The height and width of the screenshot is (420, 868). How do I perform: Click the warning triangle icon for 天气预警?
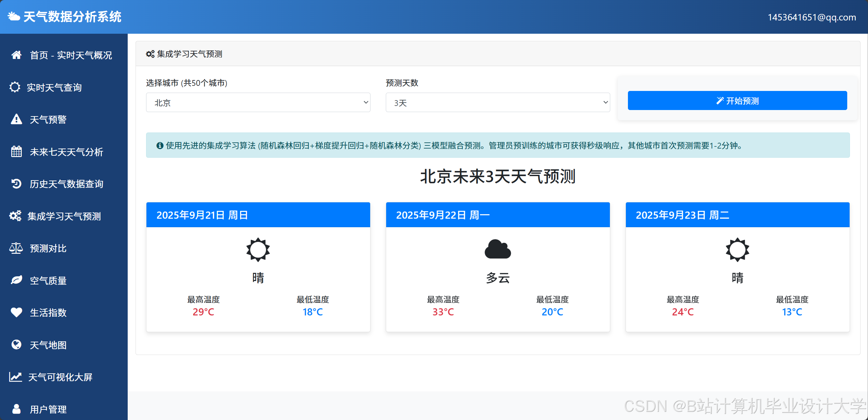coord(16,119)
